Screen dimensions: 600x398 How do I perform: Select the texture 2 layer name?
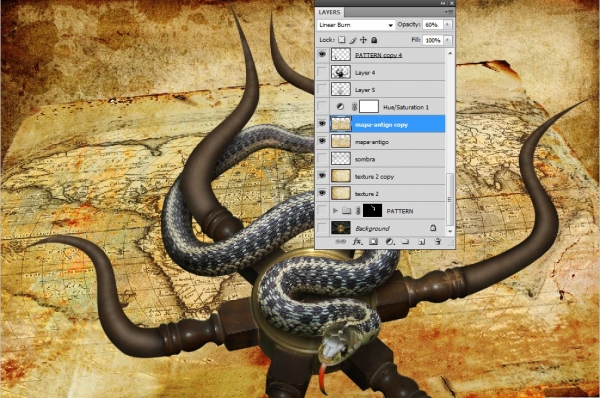tap(366, 194)
